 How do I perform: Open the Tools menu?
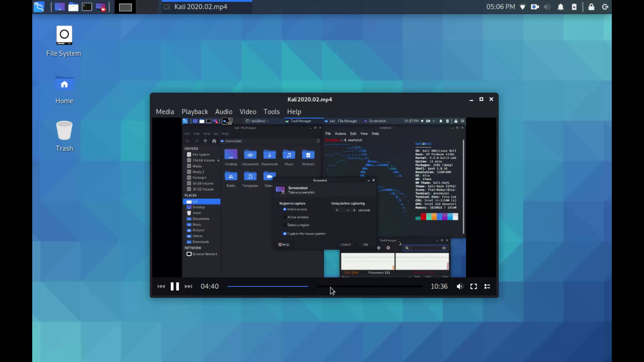(271, 112)
